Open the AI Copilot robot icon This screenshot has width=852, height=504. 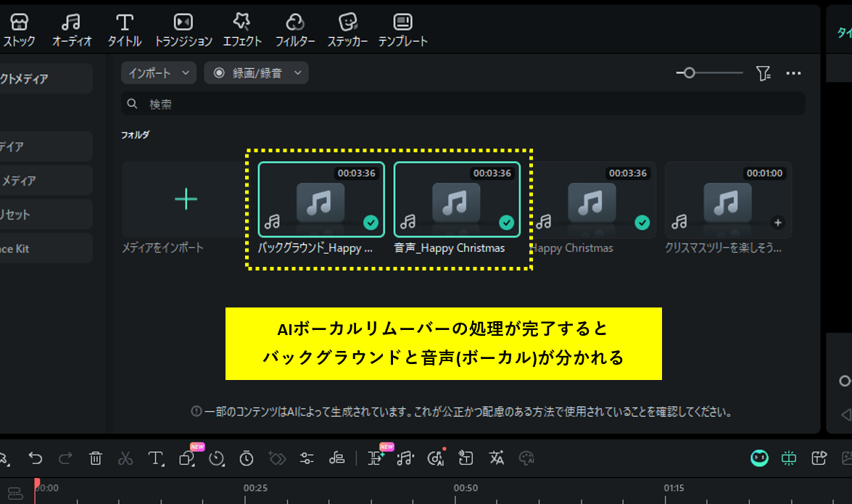pos(758,458)
